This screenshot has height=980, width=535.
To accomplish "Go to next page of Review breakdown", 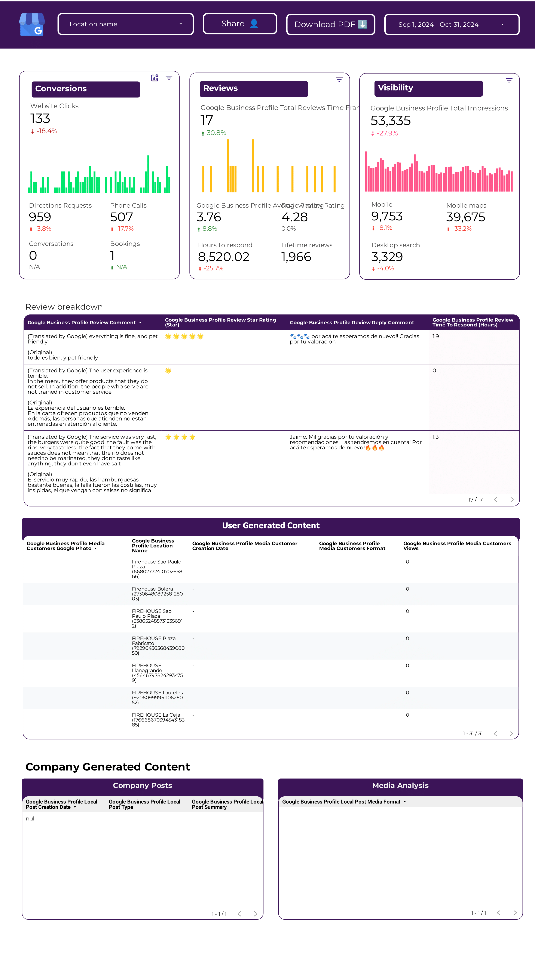I will tap(512, 499).
